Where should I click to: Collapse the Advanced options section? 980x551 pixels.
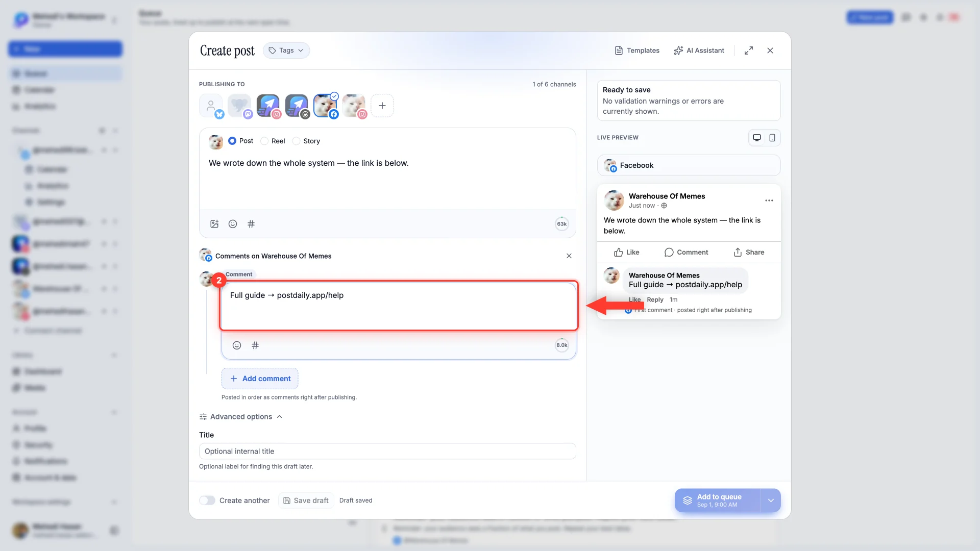point(241,417)
